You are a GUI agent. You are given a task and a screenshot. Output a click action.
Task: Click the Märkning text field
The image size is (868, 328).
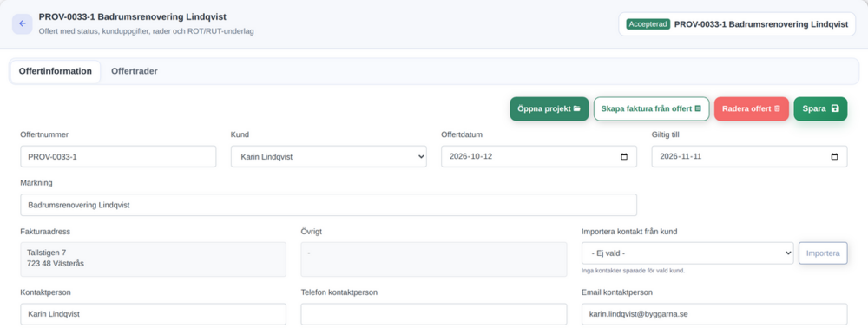[x=328, y=205]
